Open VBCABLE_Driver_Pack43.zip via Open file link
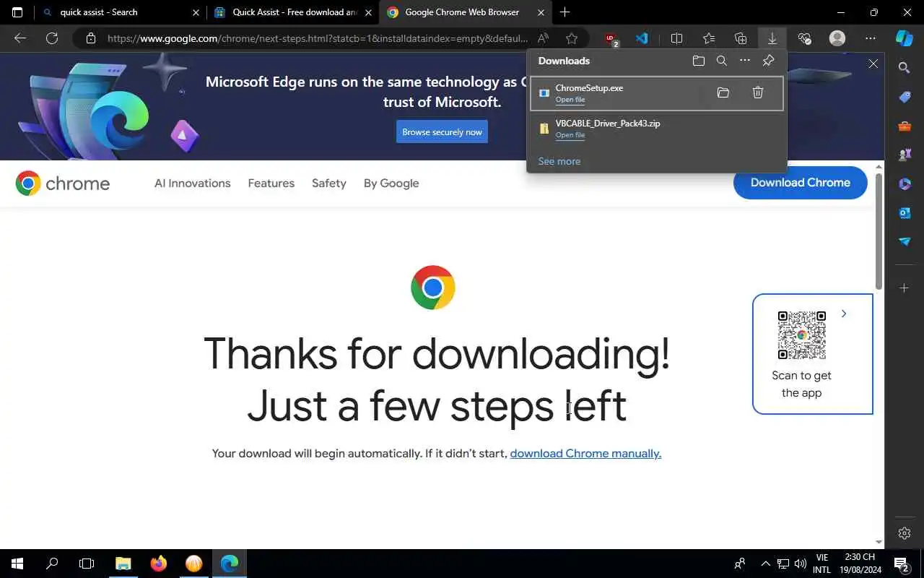 (570, 135)
